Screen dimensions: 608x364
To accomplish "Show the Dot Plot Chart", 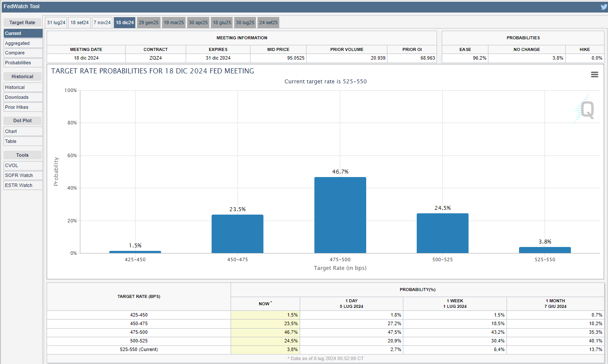I will coord(23,131).
